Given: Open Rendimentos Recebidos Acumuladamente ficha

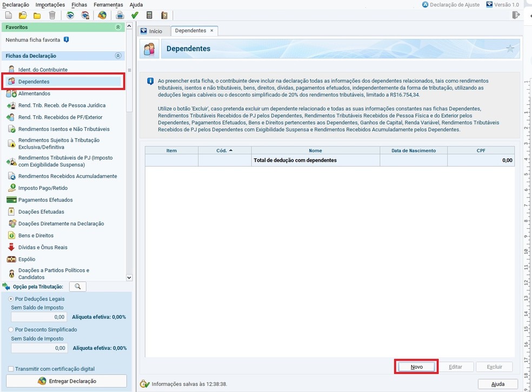Looking at the screenshot, I should [x=68, y=176].
